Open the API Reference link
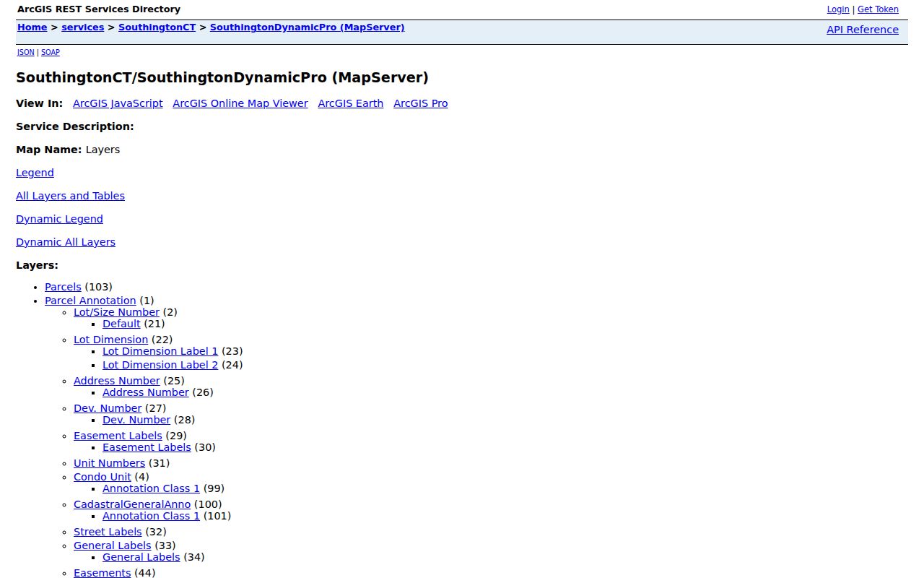The height and width of the screenshot is (578, 924). pos(863,30)
